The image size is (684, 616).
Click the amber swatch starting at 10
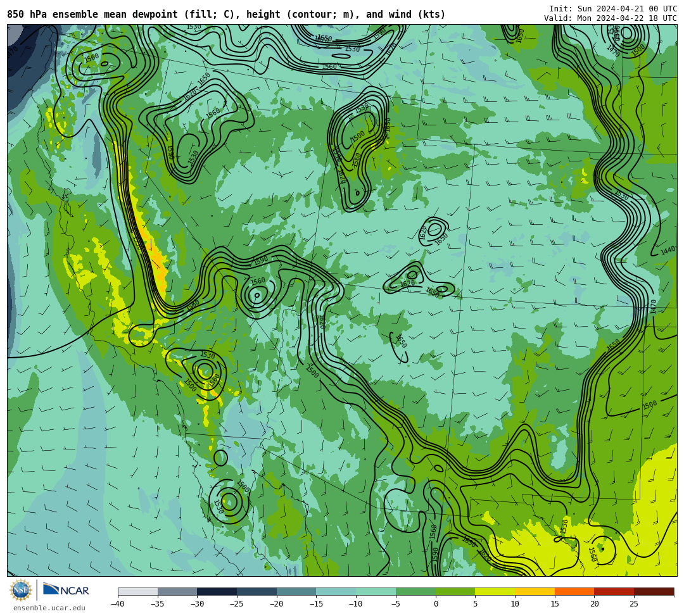coord(535,591)
